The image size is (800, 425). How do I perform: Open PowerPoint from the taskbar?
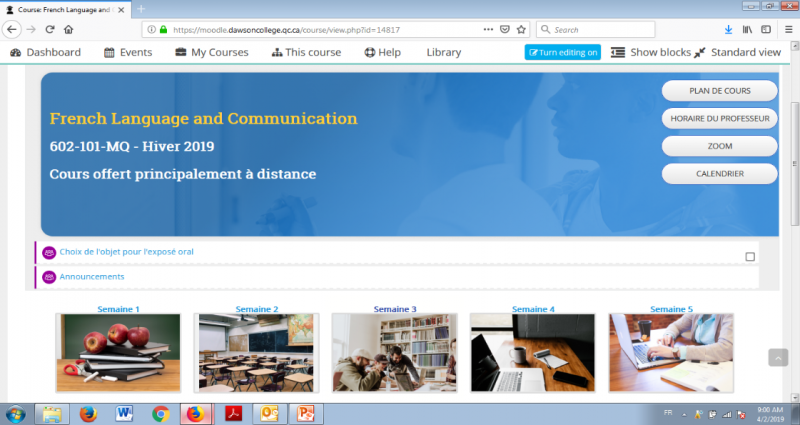306,414
